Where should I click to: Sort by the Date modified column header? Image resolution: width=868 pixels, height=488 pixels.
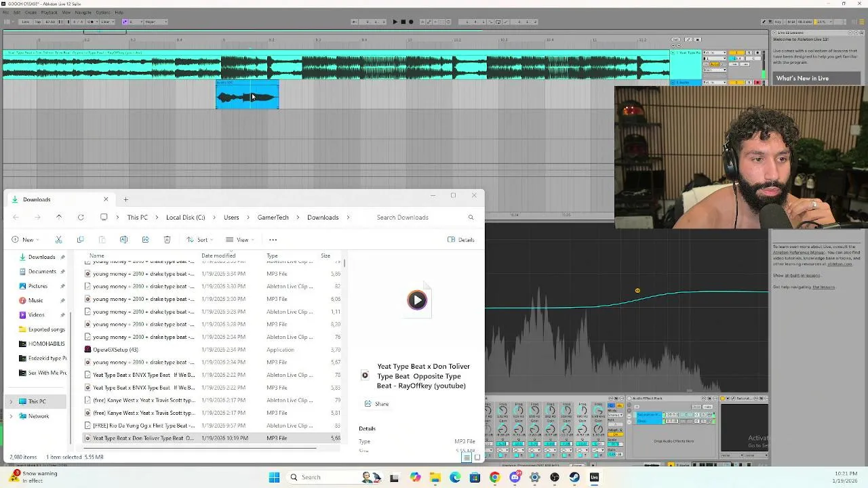(218, 256)
